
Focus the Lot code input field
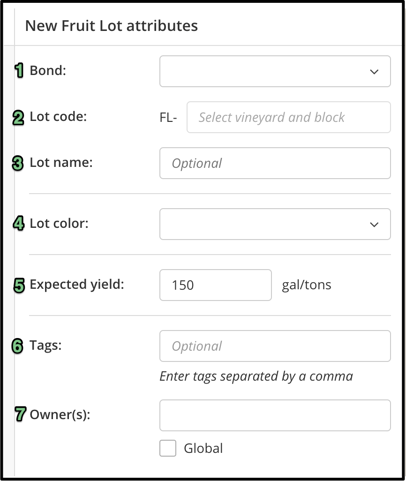click(289, 117)
